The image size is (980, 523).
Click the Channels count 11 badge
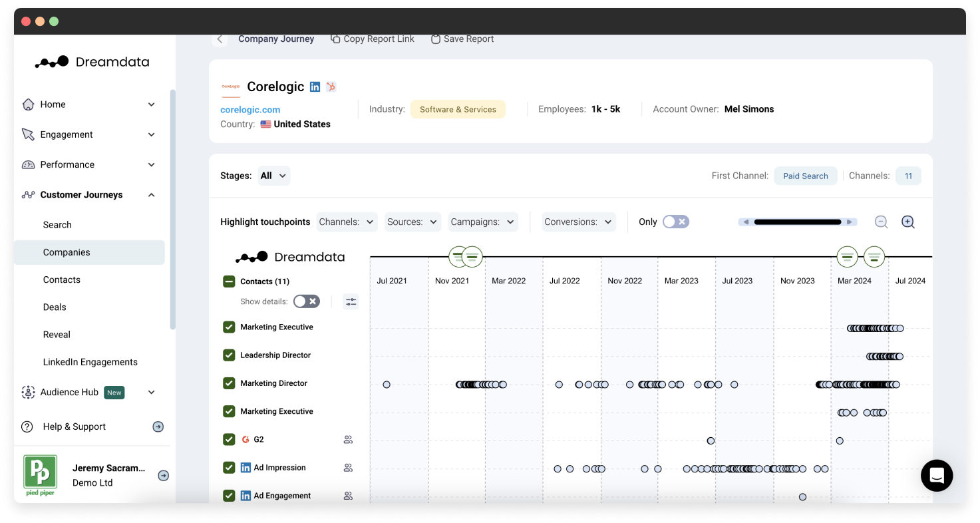908,176
